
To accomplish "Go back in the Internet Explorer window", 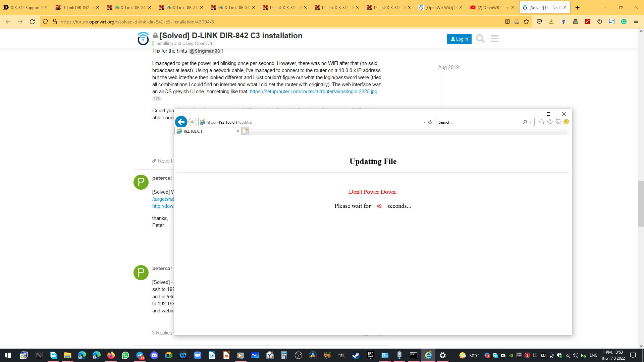I will 181,122.
